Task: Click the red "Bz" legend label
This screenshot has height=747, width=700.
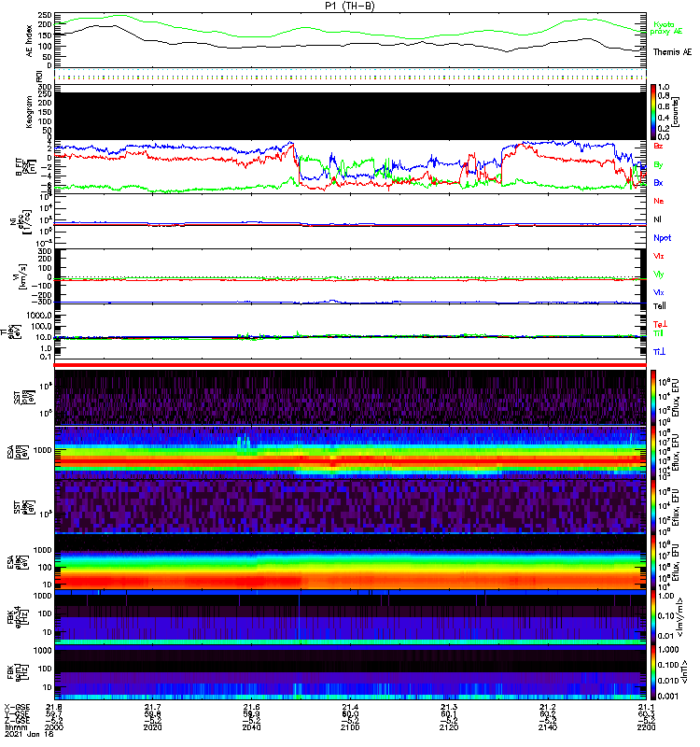Action: click(x=658, y=146)
